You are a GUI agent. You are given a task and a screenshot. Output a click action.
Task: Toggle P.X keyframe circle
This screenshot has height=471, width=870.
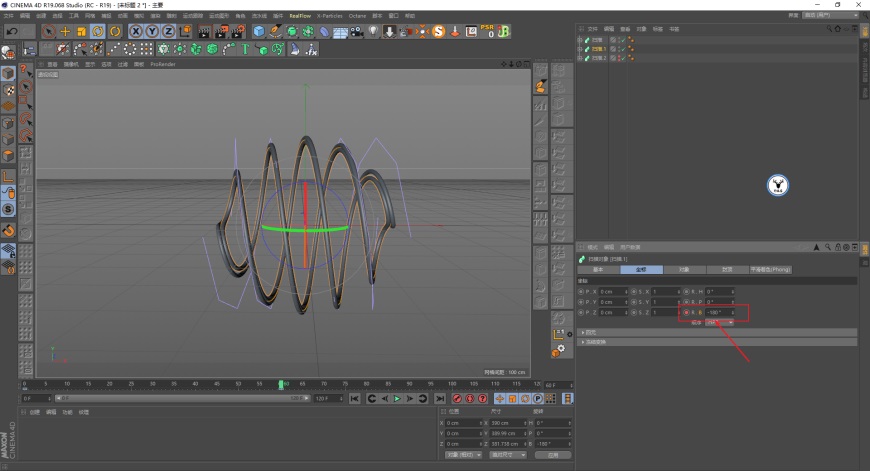[x=581, y=292]
